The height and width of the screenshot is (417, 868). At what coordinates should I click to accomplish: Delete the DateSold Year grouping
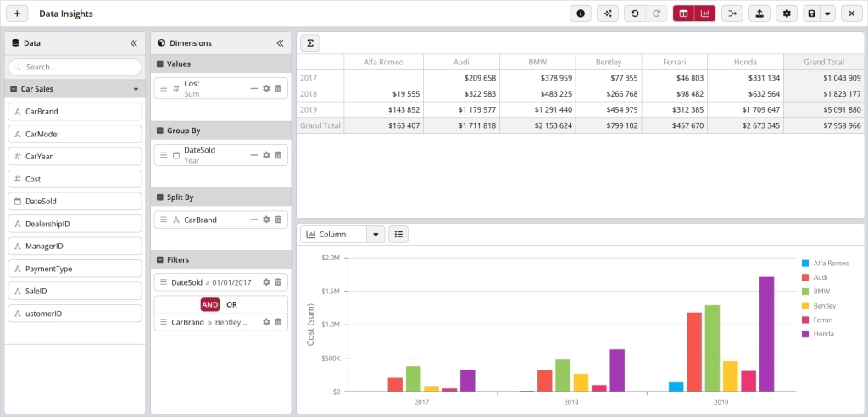(x=278, y=155)
